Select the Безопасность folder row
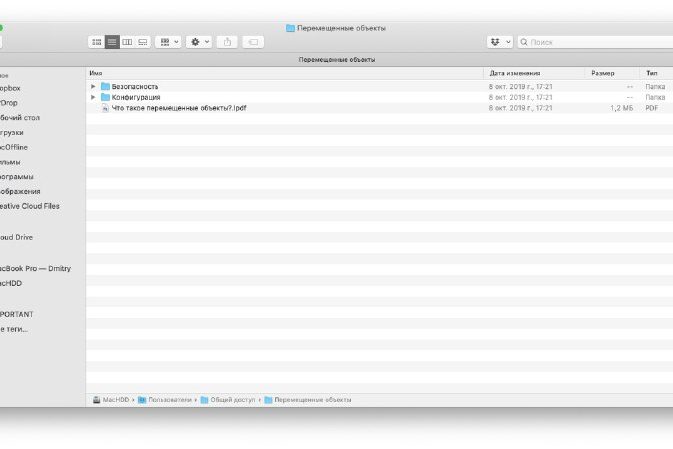The width and height of the screenshot is (673, 449). pyautogui.click(x=379, y=86)
